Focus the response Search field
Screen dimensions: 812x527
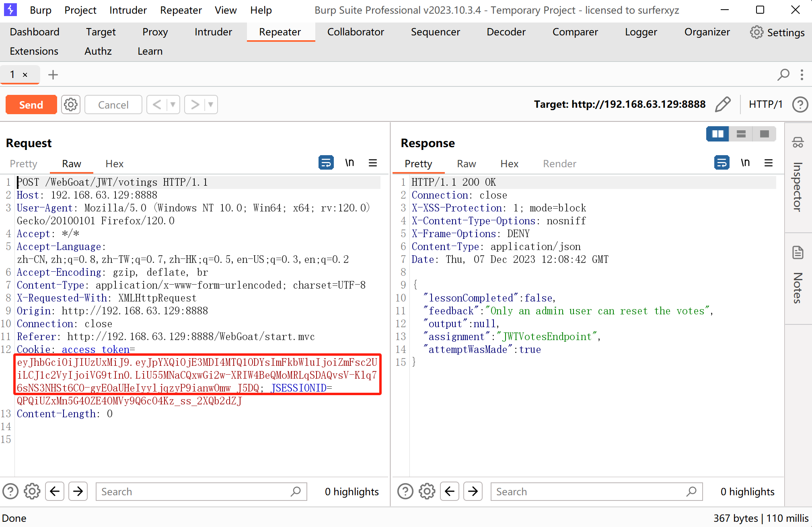click(596, 492)
